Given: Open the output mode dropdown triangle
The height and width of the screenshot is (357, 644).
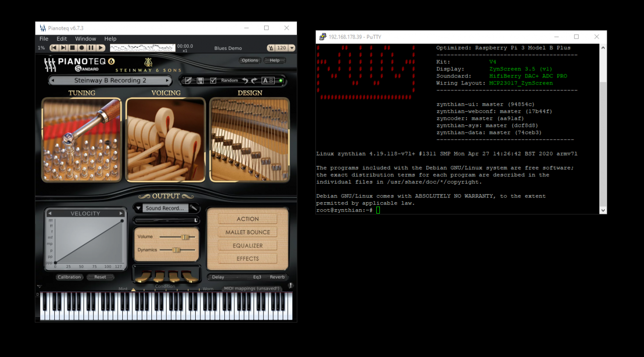Looking at the screenshot, I should pos(138,208).
